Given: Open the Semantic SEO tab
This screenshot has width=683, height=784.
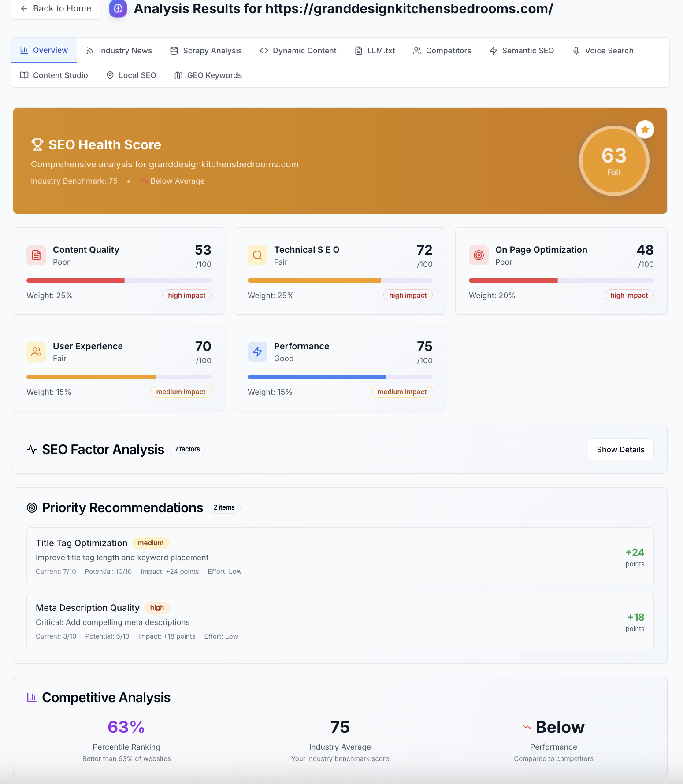Looking at the screenshot, I should 522,51.
